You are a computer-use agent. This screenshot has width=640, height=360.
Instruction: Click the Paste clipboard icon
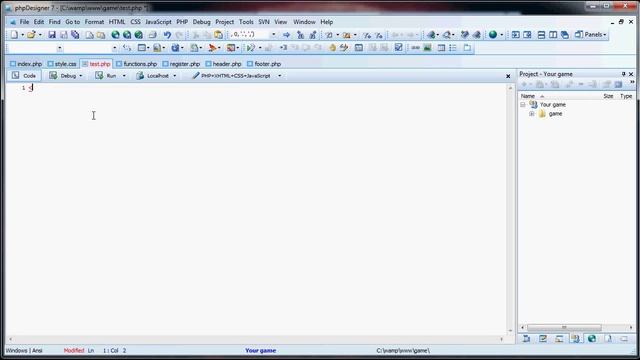pos(219,35)
